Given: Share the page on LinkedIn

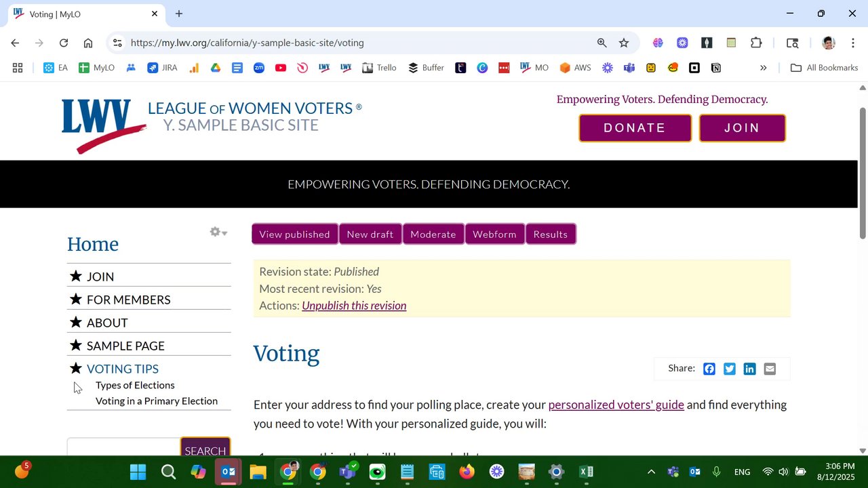Looking at the screenshot, I should [x=749, y=369].
